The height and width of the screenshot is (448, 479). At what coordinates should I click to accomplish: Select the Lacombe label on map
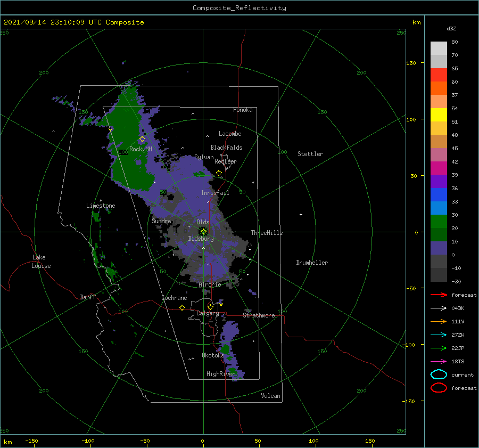230,134
